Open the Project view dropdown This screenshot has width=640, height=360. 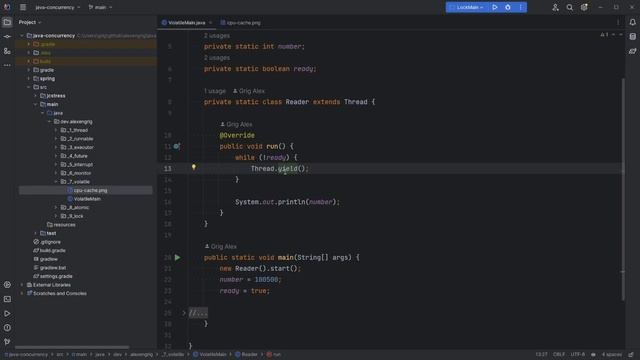(30, 22)
